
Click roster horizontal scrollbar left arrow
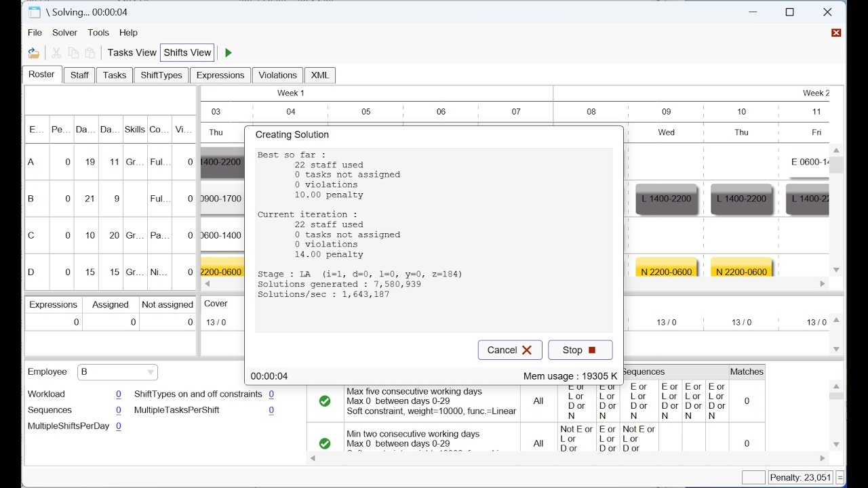click(208, 284)
